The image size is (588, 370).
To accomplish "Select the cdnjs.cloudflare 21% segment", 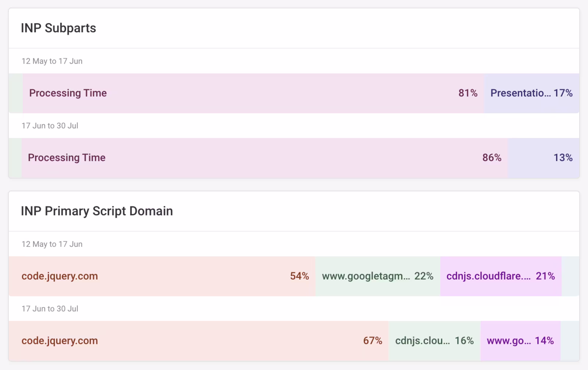I will (x=501, y=276).
